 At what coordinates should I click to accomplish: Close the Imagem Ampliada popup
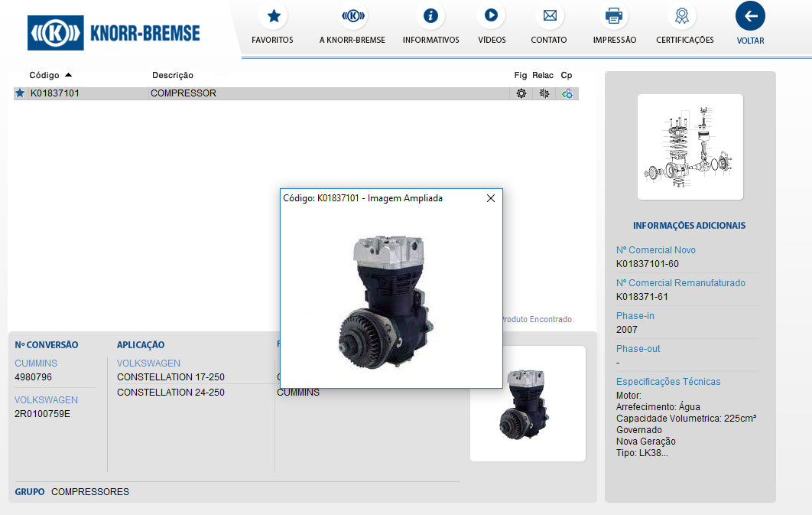click(x=491, y=198)
